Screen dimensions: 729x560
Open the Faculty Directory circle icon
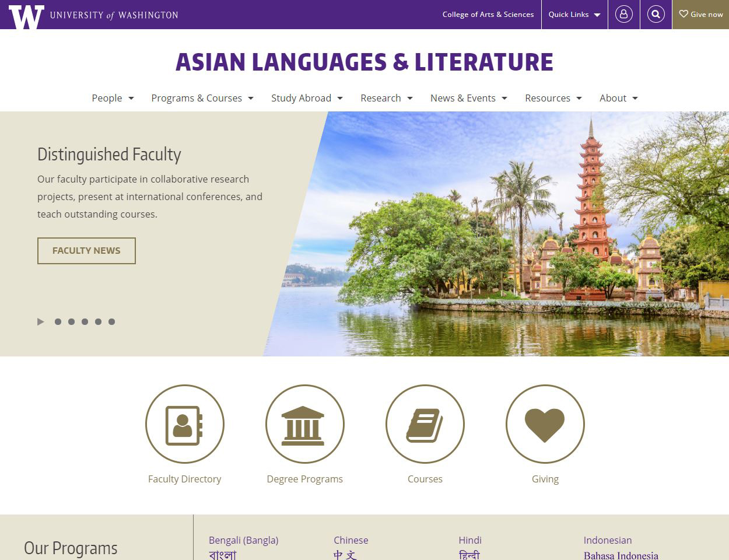pyautogui.click(x=184, y=424)
